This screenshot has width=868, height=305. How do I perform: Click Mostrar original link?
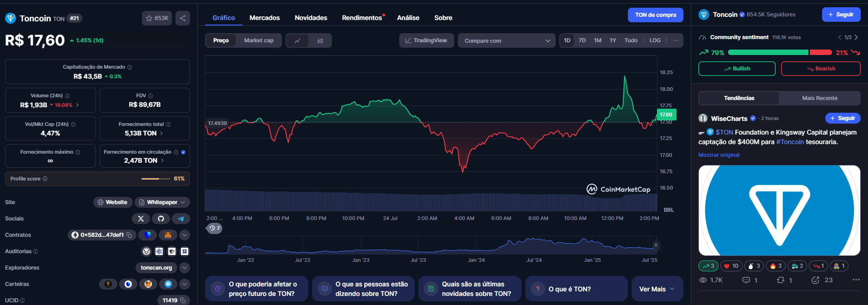[719, 155]
